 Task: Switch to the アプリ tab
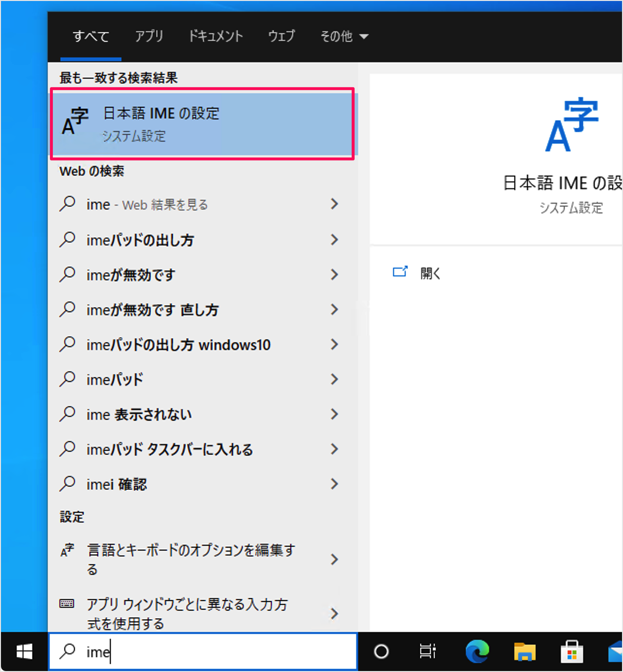coord(149,36)
